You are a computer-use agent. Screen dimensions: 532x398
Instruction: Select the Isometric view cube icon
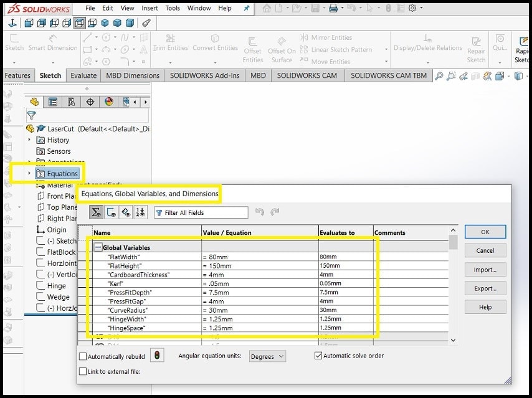click(105, 23)
